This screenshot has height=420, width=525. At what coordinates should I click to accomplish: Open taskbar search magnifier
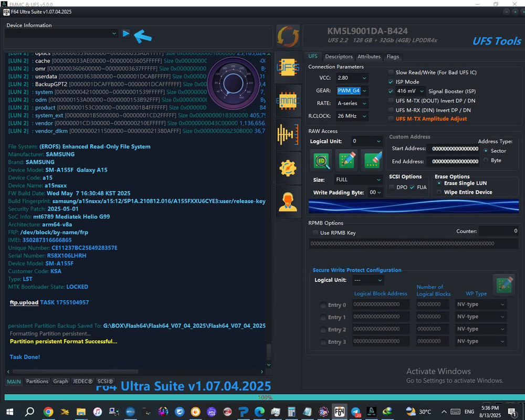[29, 411]
